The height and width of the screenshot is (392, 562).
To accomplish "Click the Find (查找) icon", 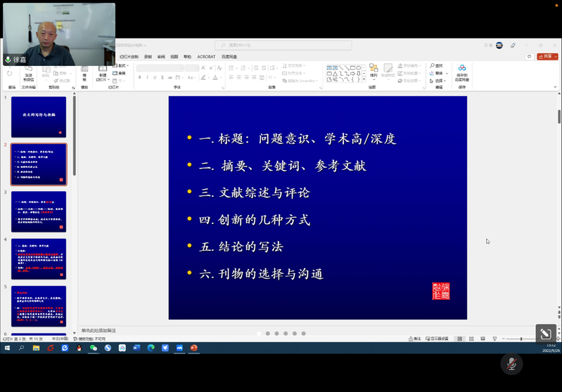I will (436, 65).
